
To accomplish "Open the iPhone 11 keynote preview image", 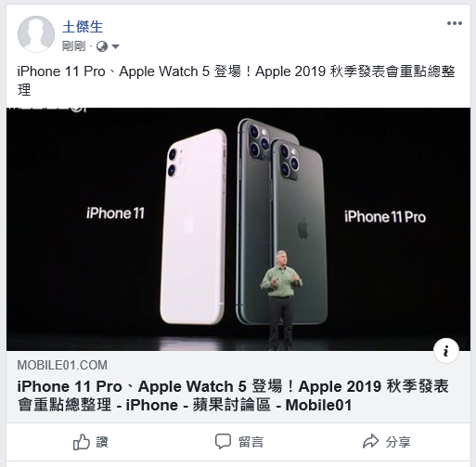I will pos(238,229).
